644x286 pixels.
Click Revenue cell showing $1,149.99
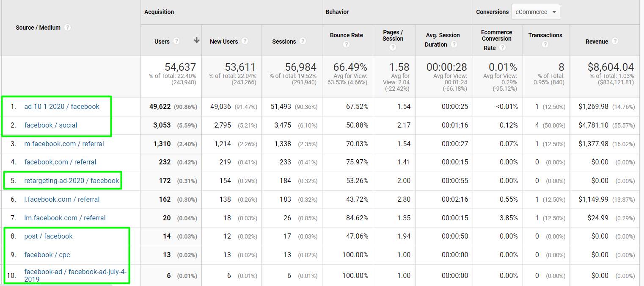pyautogui.click(x=594, y=199)
